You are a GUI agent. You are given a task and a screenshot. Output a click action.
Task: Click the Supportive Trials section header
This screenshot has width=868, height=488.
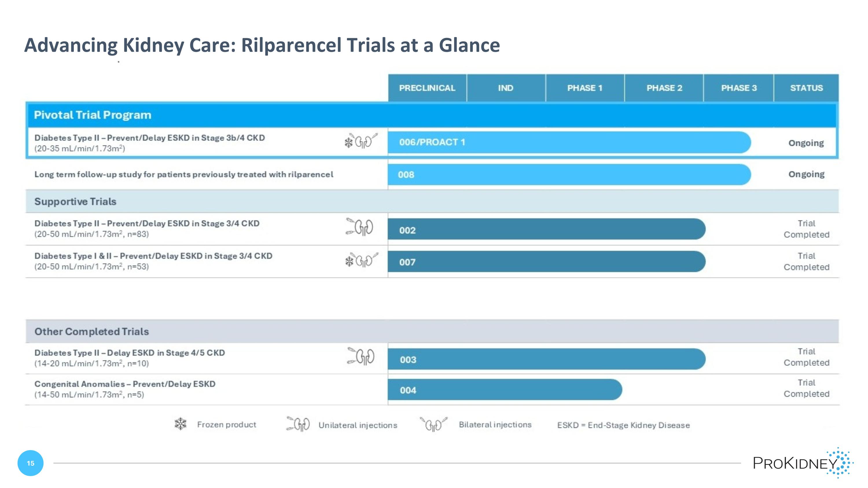click(x=76, y=201)
